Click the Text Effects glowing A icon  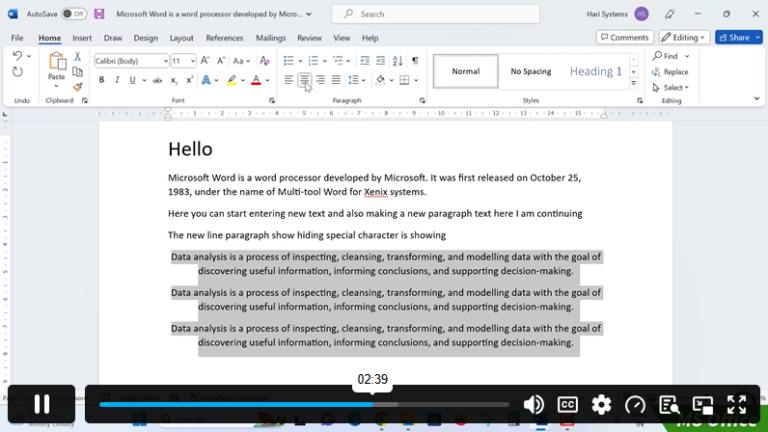pyautogui.click(x=206, y=80)
